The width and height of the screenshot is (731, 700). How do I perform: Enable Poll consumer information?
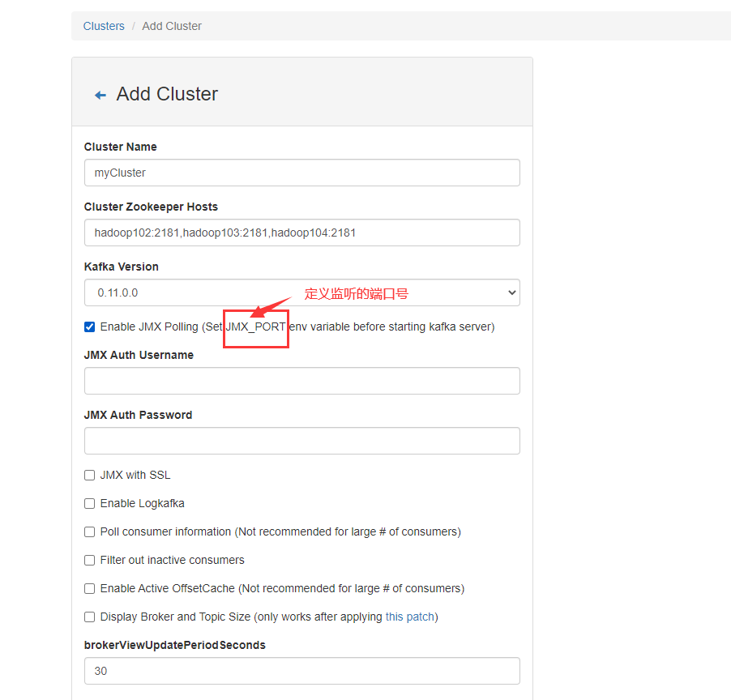(x=89, y=531)
